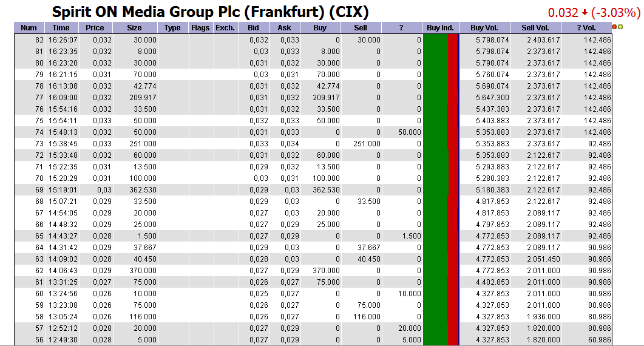The width and height of the screenshot is (644, 346).
Task: Select the time cell 16:21:15
Action: click(62, 75)
